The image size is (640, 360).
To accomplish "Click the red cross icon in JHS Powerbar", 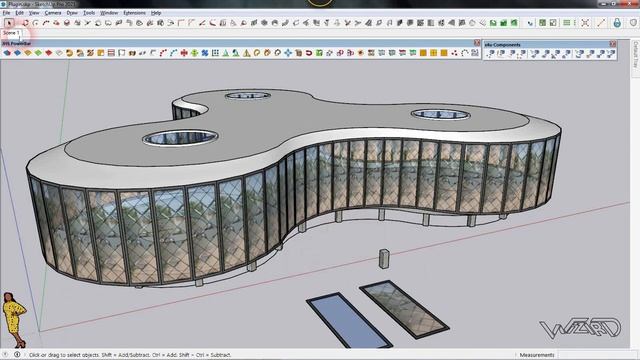I will [x=184, y=53].
